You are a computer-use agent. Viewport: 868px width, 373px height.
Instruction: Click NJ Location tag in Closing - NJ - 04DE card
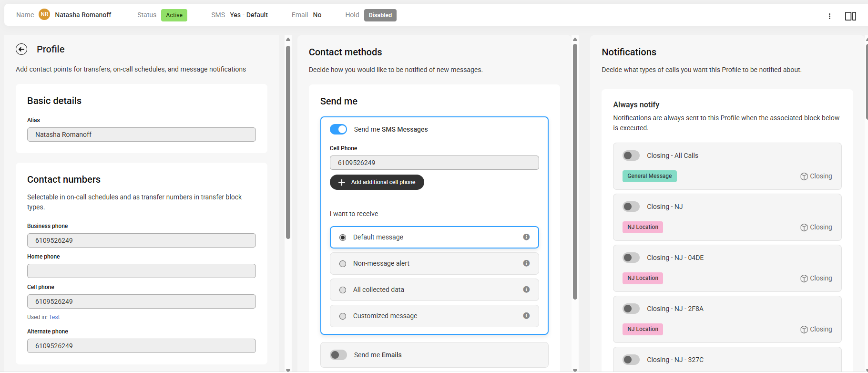643,278
